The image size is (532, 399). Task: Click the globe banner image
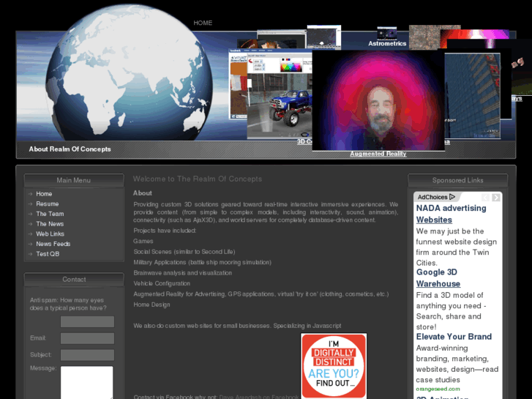tap(129, 73)
